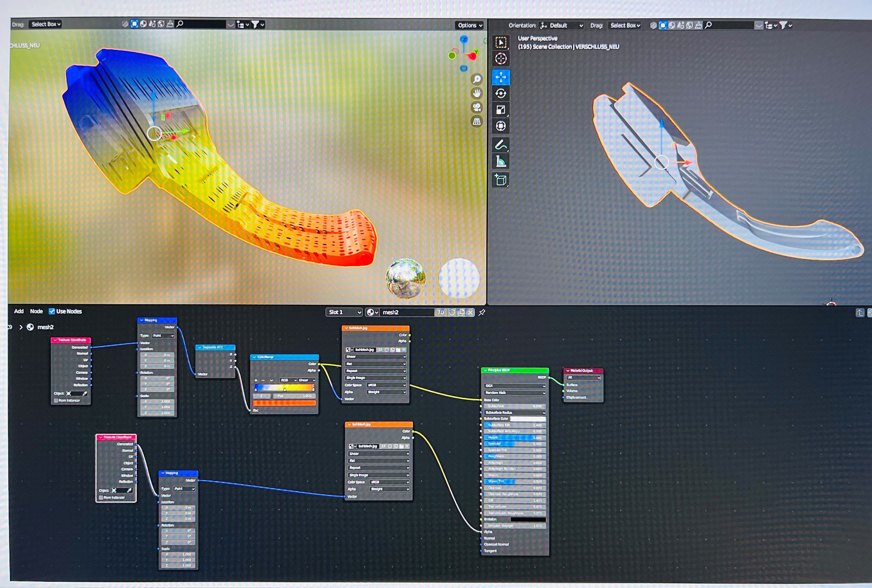This screenshot has height=588, width=872.
Task: Click Z axis on left viewport navigation gizmo
Action: pos(464,39)
